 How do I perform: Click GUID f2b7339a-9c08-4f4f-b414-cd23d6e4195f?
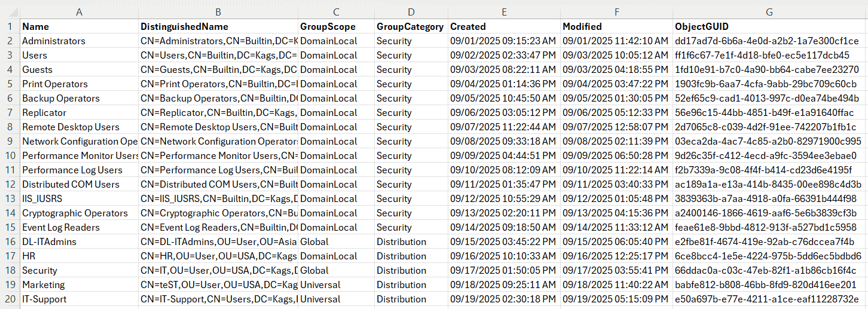coord(770,170)
